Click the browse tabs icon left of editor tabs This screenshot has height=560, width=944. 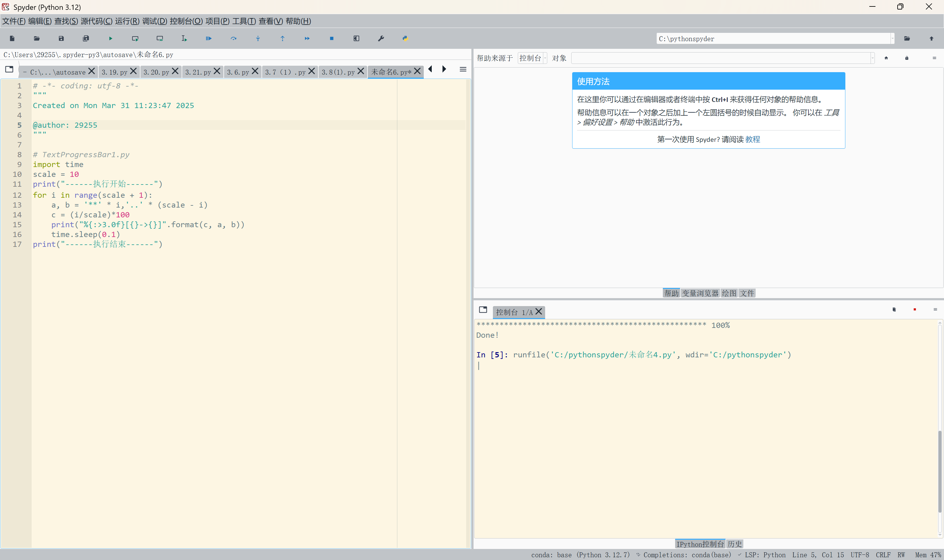(10, 69)
